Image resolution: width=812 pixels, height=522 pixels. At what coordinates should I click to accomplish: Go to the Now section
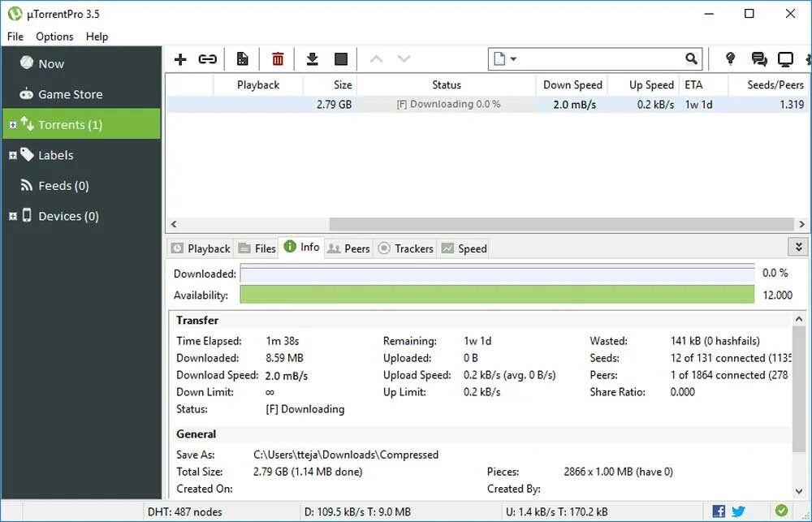pos(50,63)
